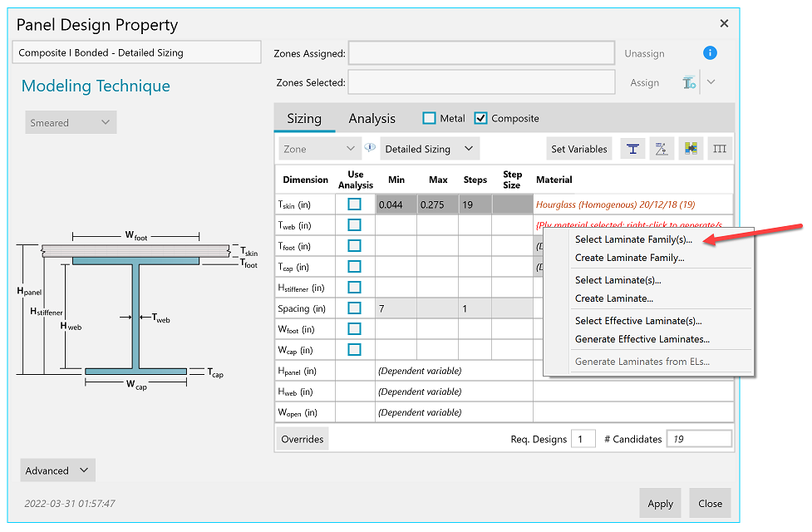This screenshot has width=812, height=532.
Task: Click the Tweb Min cell
Action: [x=396, y=225]
